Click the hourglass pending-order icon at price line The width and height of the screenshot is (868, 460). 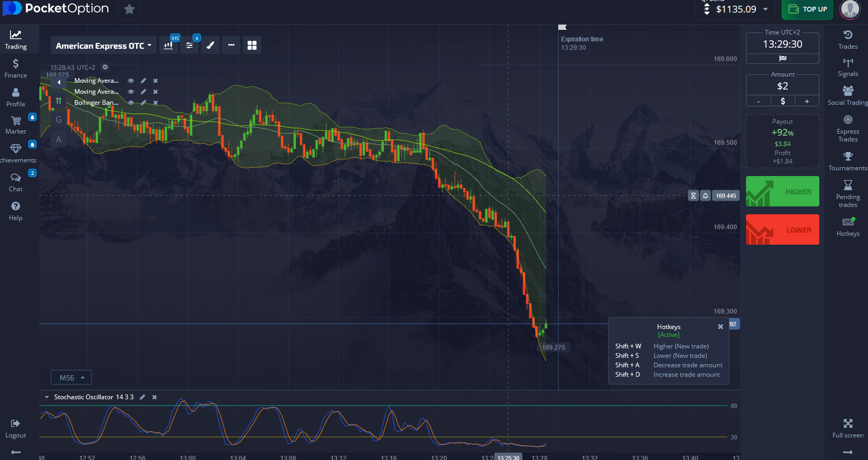(x=693, y=195)
